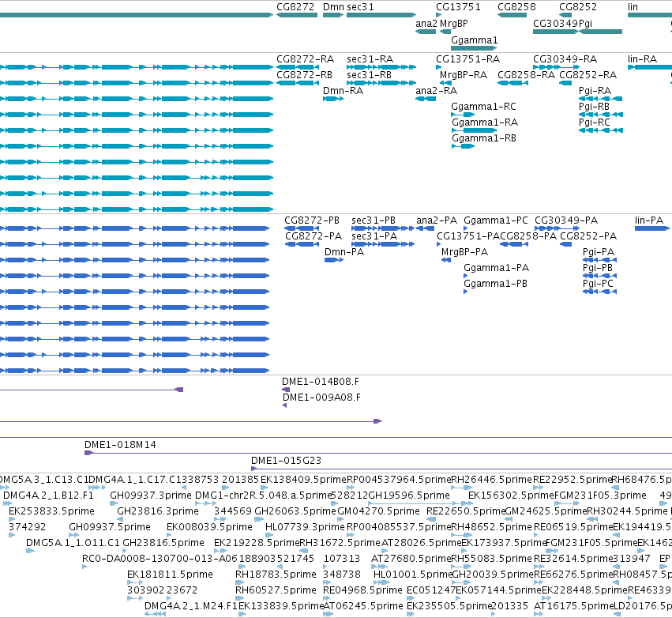Click the RH18783.5prime EST label
The image size is (672, 618).
click(x=276, y=575)
